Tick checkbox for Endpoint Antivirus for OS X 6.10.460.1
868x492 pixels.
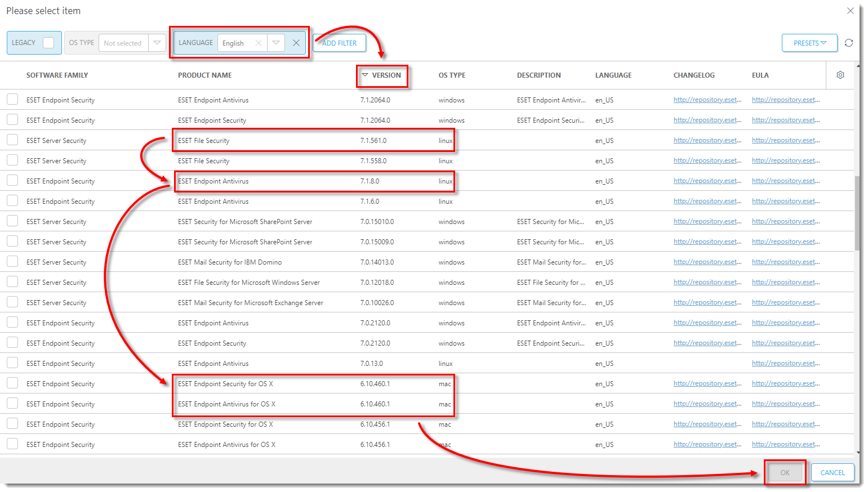(x=12, y=403)
